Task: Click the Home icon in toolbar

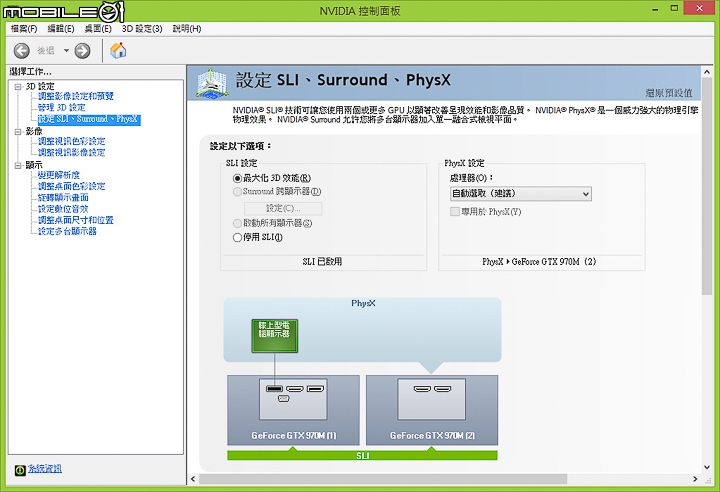Action: [x=118, y=51]
